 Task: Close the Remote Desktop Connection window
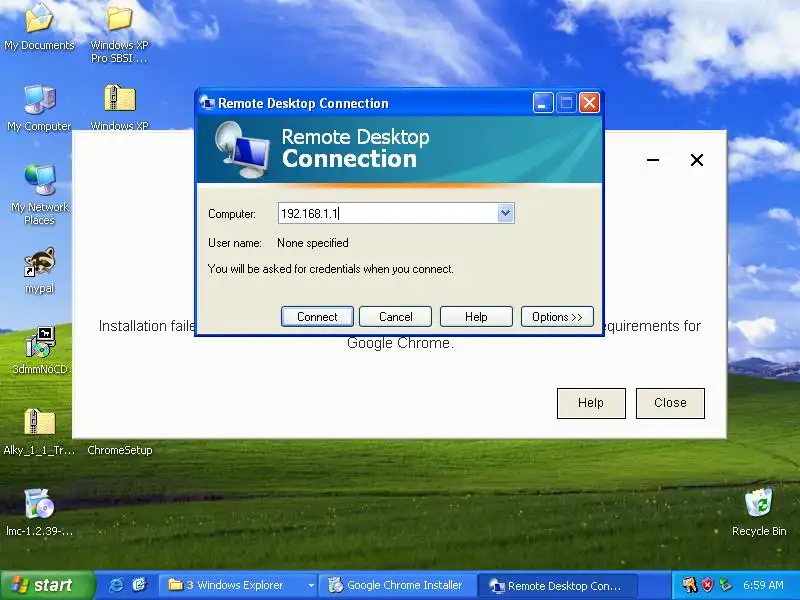click(589, 103)
